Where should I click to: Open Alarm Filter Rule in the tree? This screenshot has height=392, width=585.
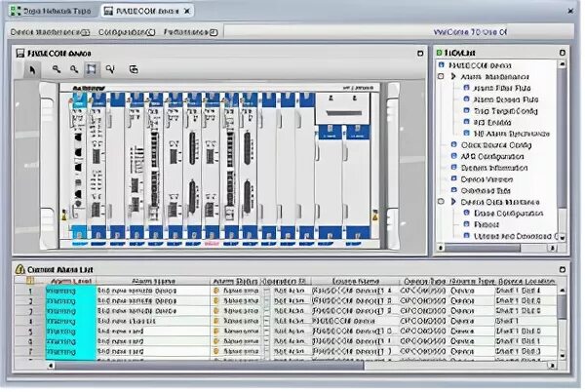(x=501, y=88)
